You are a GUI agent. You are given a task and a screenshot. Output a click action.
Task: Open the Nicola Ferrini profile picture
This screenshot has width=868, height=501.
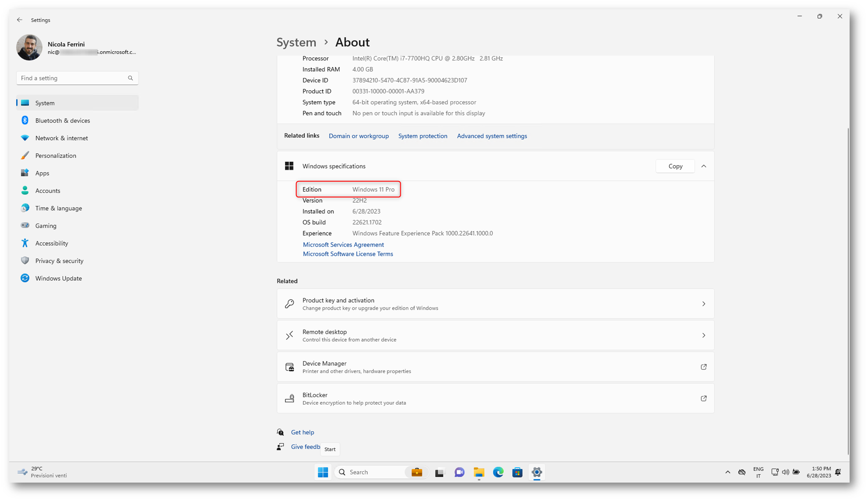tap(29, 47)
